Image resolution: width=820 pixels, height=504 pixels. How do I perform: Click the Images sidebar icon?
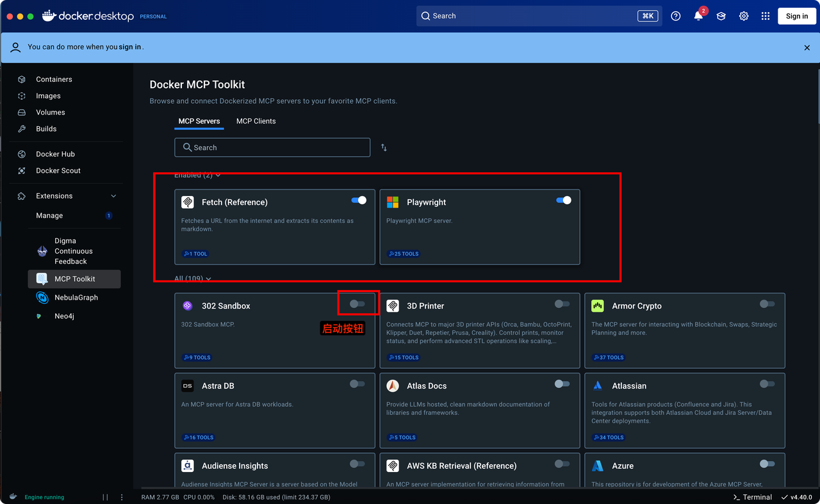(x=22, y=96)
